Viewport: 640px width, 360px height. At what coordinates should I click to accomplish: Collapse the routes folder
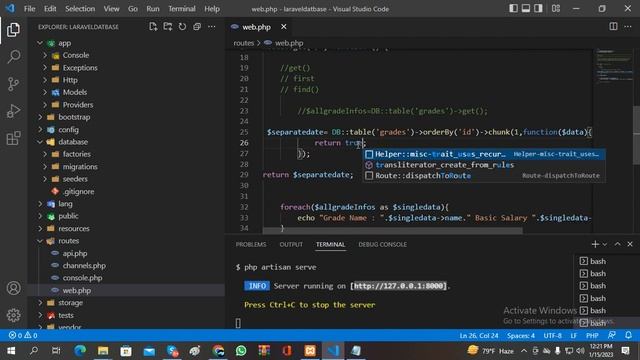tap(127, 241)
